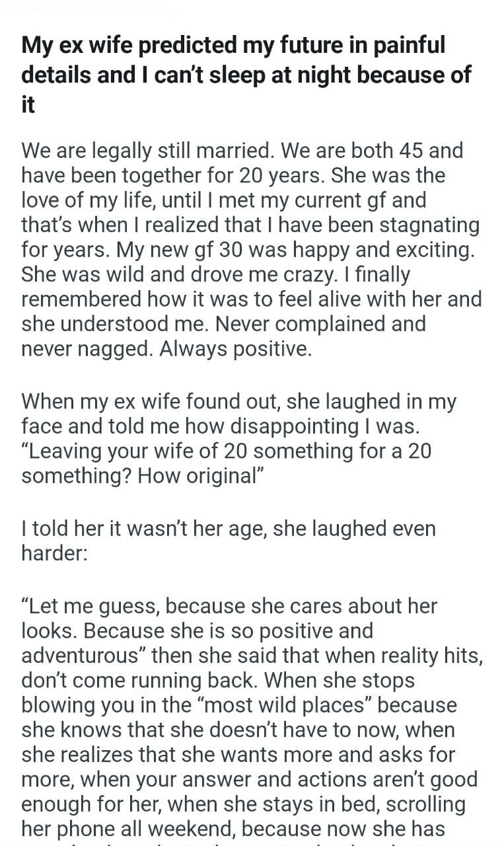This screenshot has width=504, height=846.
Task: Click the line "I told her it wasn't her age"
Action: (228, 528)
